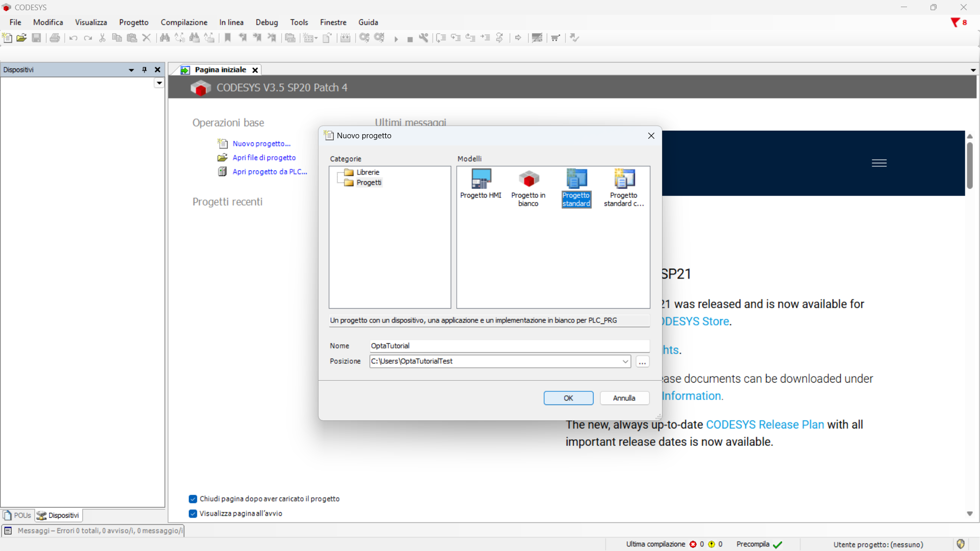Switch to the POUs tab

(x=18, y=515)
